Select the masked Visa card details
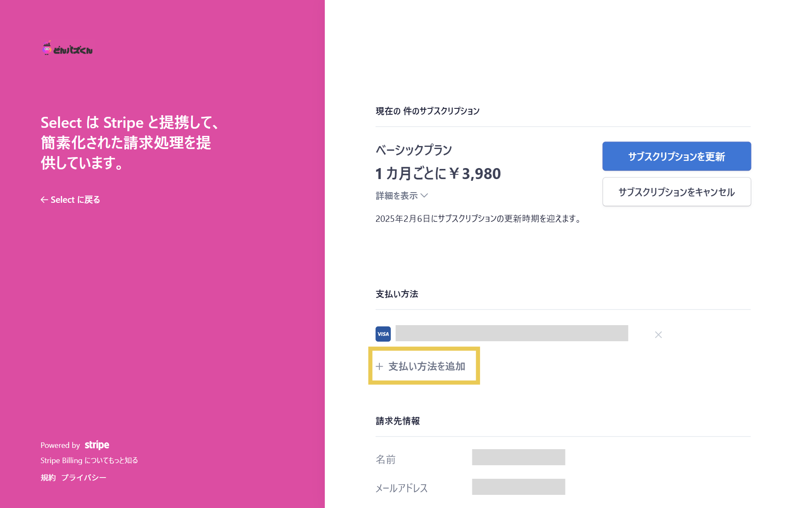The image size is (812, 508). click(x=511, y=333)
